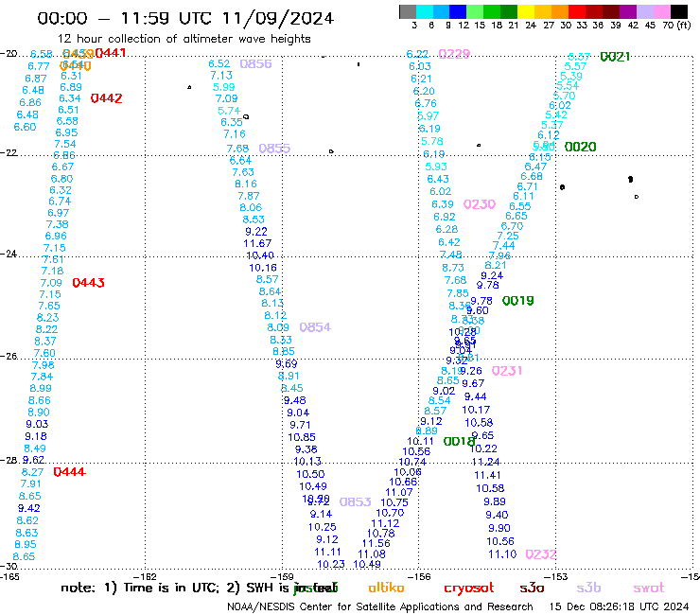Click the longitude axis label -159

[x=282, y=576]
